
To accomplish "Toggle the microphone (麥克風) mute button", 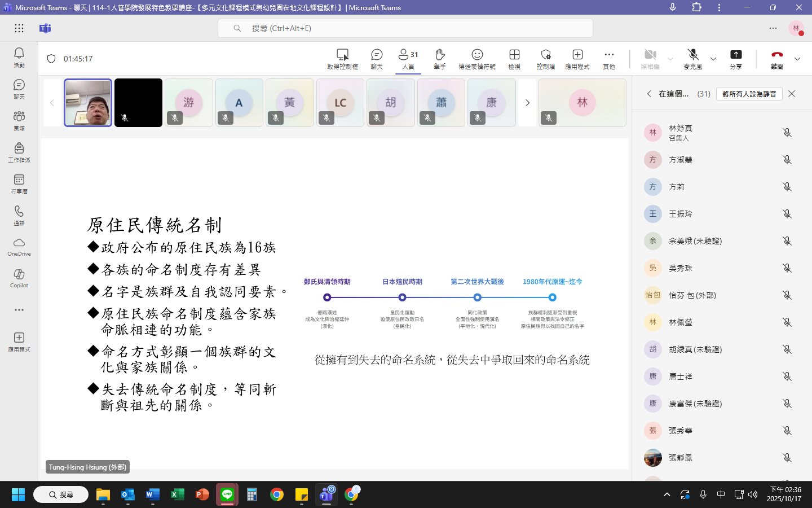I will click(693, 58).
